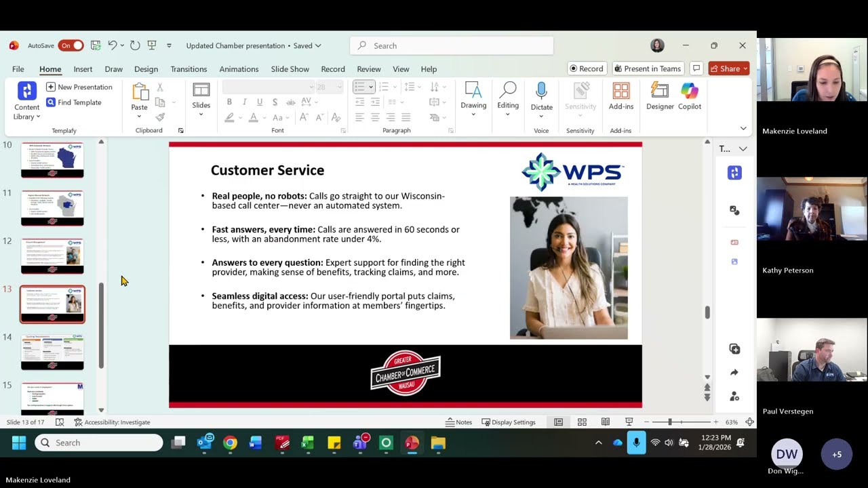The height and width of the screenshot is (488, 868).
Task: Fit slide to current window
Action: tap(750, 422)
